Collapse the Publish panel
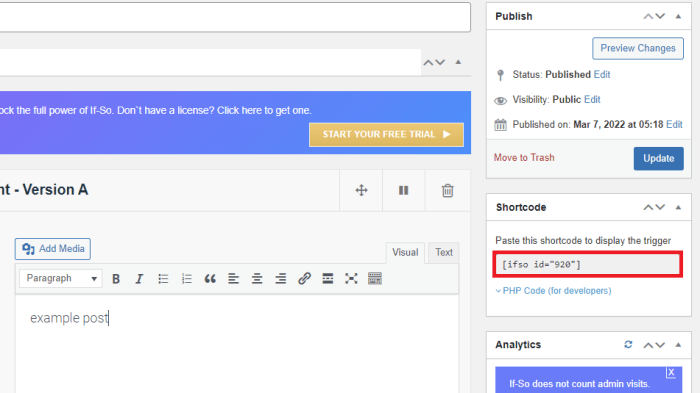This screenshot has height=393, width=700. (x=678, y=17)
